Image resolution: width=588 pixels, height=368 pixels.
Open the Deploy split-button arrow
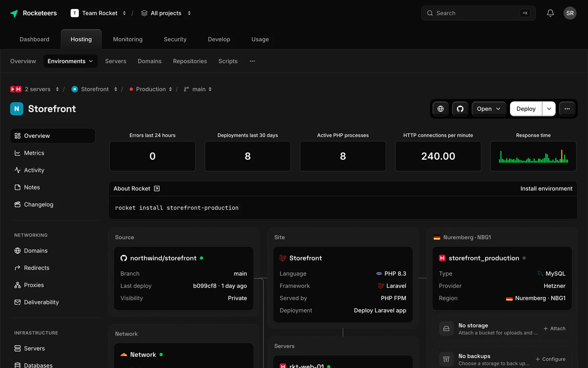click(549, 109)
